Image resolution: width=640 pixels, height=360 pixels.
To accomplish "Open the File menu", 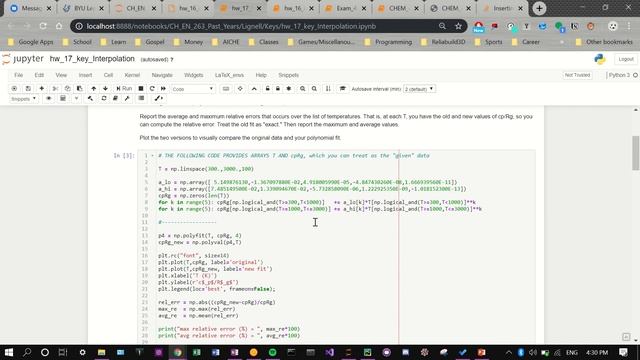I will 18,75.
